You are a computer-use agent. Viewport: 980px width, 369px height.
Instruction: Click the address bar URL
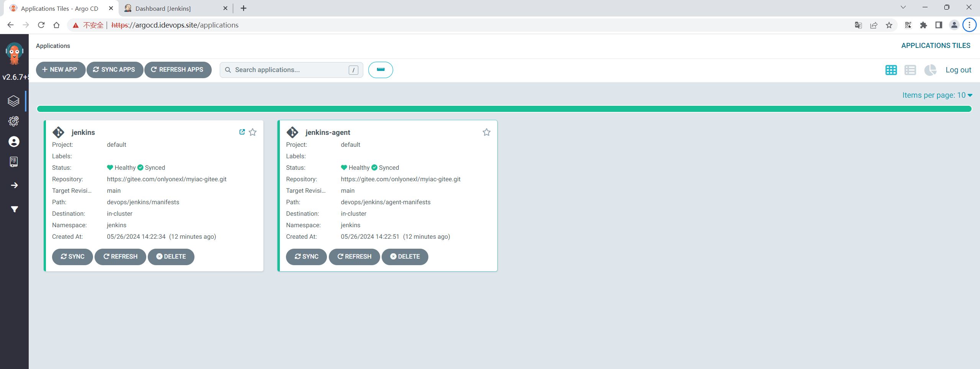click(x=175, y=25)
